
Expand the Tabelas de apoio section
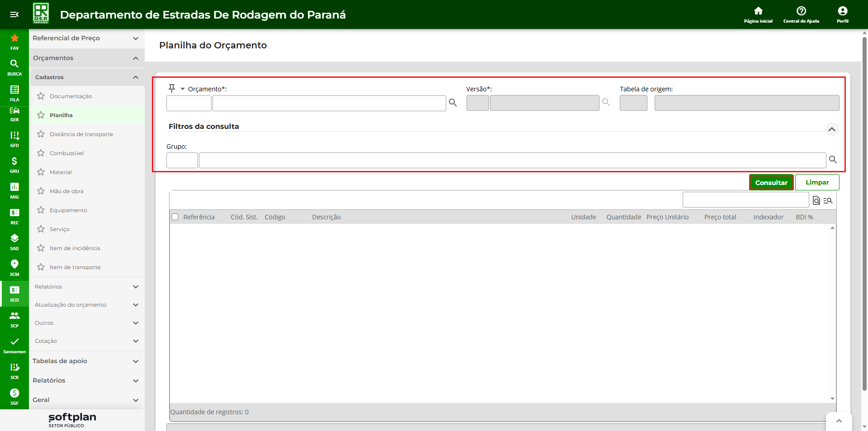pos(136,361)
